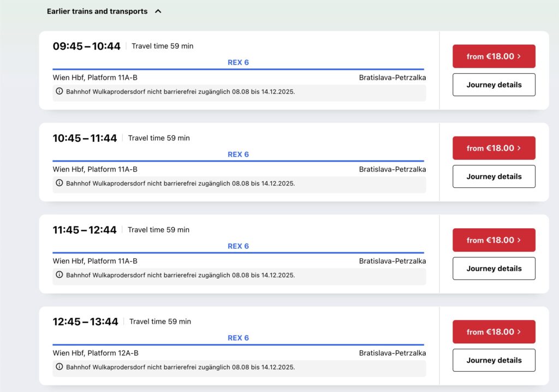Open Journey details for 09:45 departure

coord(493,85)
